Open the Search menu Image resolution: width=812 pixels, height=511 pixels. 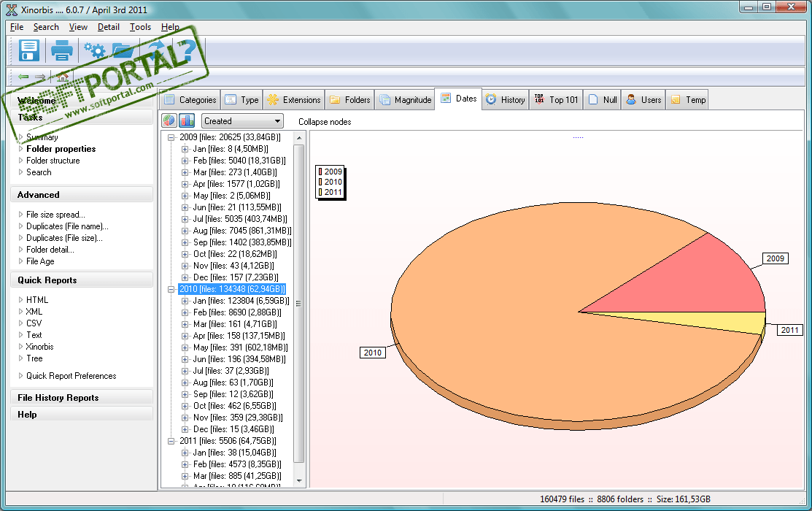click(46, 27)
